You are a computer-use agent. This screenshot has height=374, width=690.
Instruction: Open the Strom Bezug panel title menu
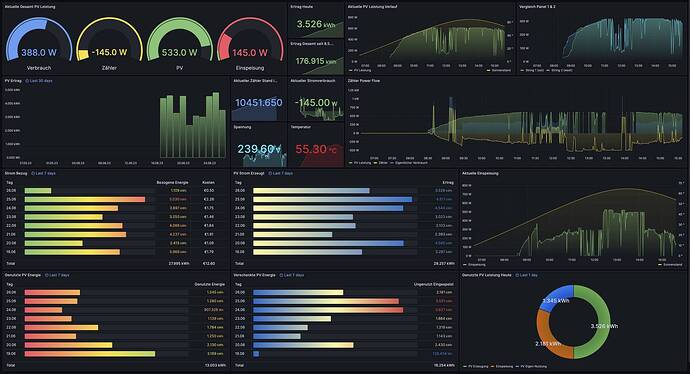click(16, 173)
